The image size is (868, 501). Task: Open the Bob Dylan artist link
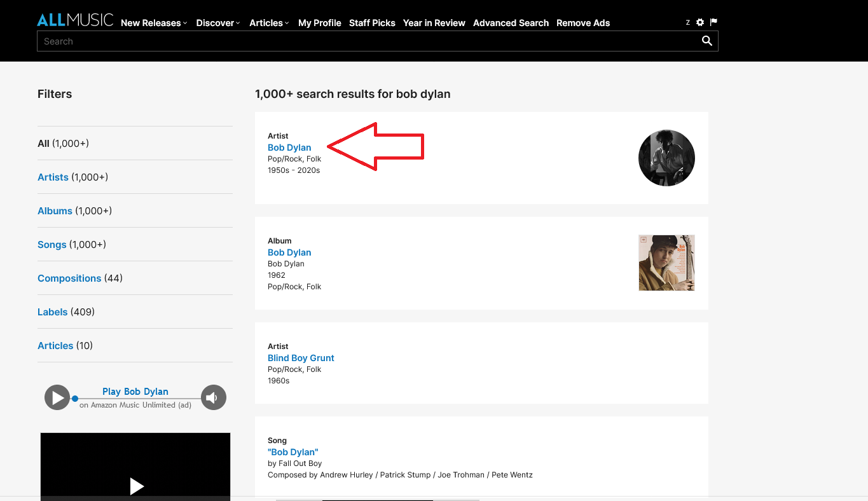289,148
